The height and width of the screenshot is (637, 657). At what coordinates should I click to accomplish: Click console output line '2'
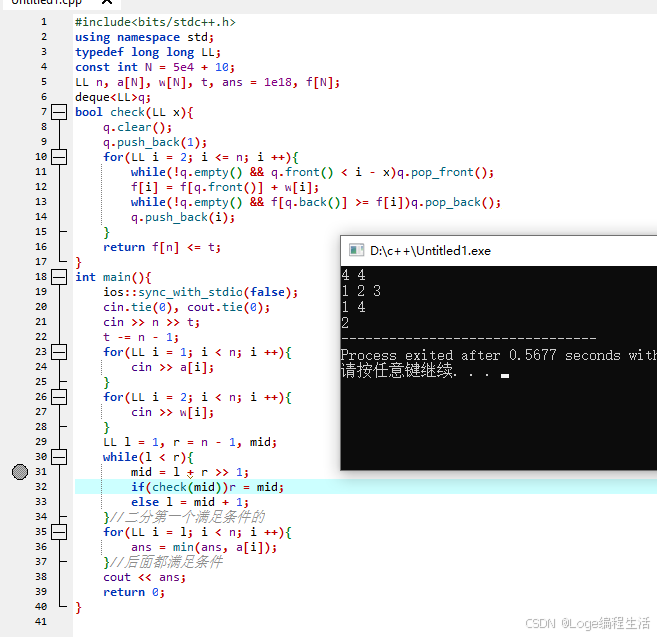click(345, 323)
